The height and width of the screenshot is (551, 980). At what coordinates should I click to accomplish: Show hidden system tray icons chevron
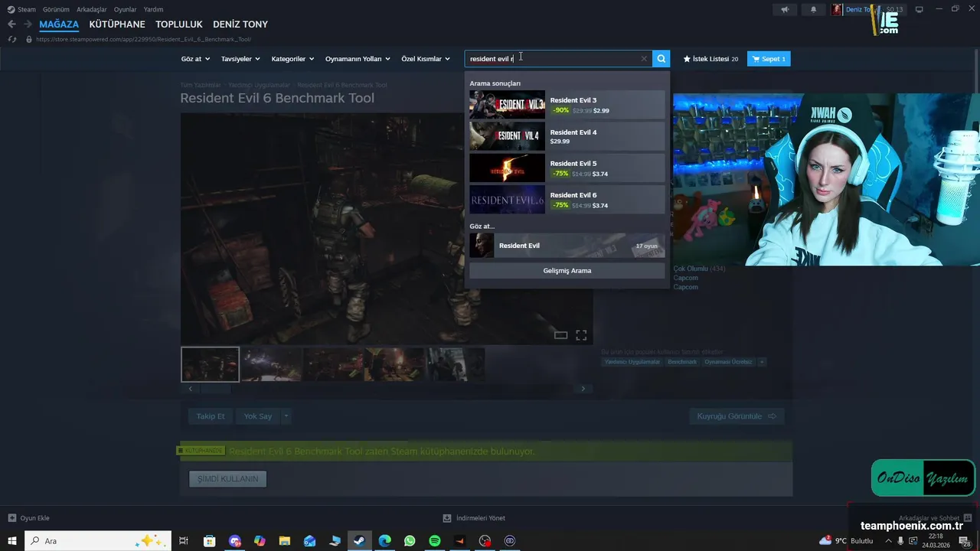888,541
